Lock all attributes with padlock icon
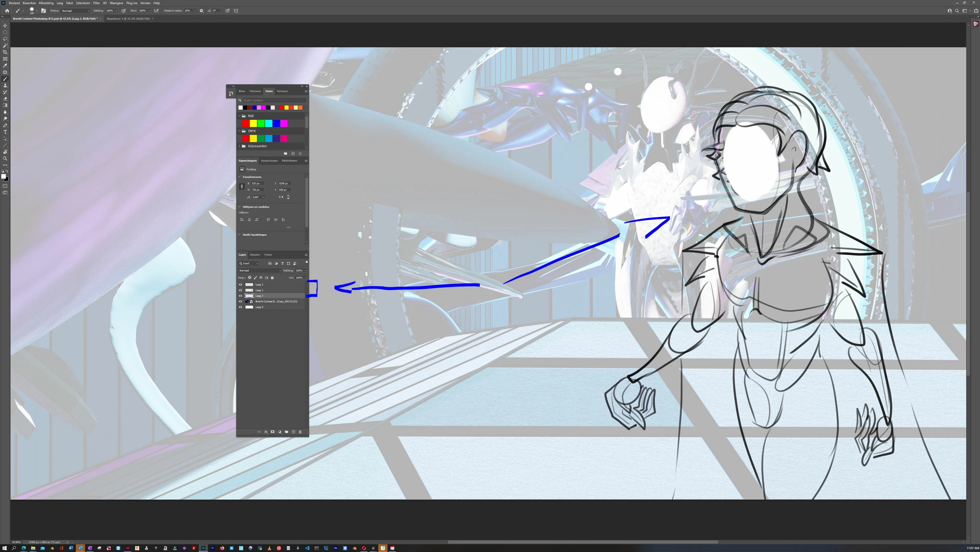 click(272, 278)
